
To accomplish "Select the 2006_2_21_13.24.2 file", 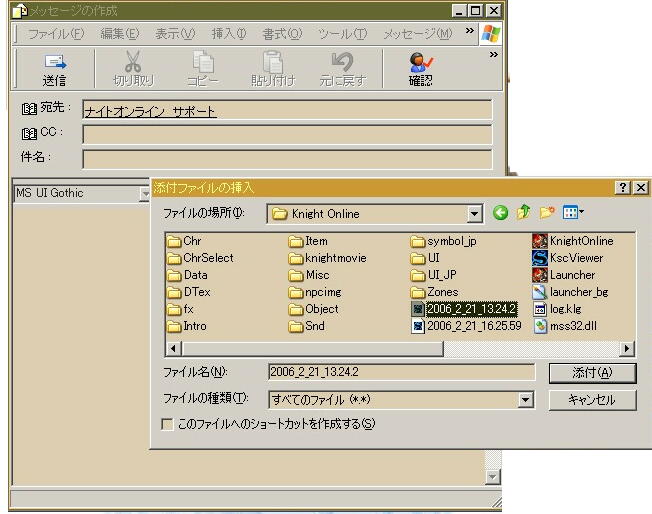I will point(464,309).
